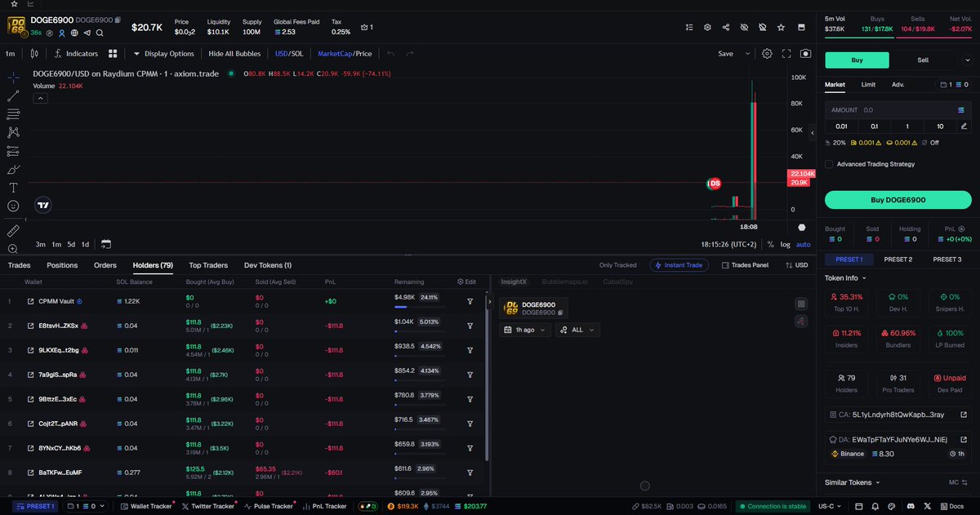This screenshot has height=515, width=980.
Task: Select the 0.01 quick amount
Action: point(841,126)
